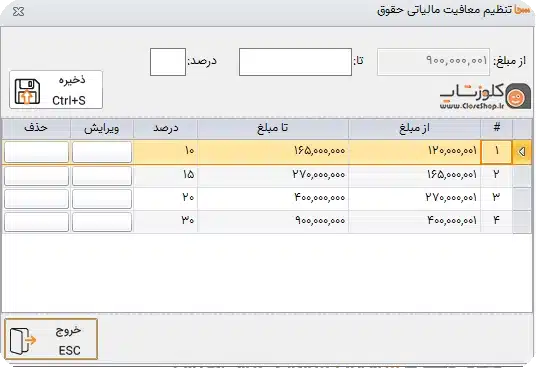Select the cell ۹۰۰,۰۰۰,۰۰۰
Image resolution: width=536 pixels, height=368 pixels.
(x=273, y=222)
